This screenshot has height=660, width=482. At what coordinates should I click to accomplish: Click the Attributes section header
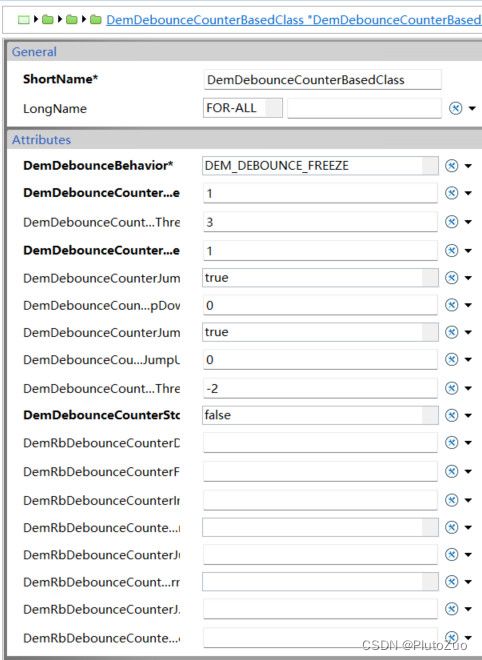tap(244, 140)
